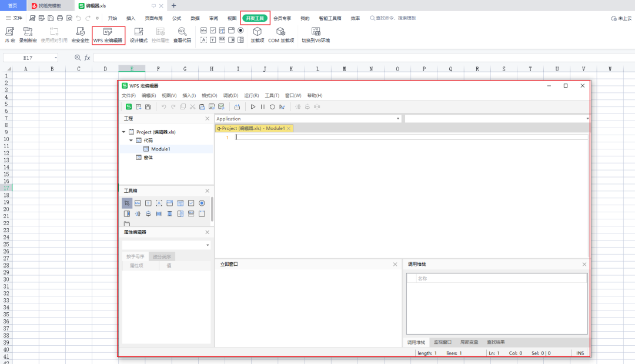Open the 属性编辑器 object dropdown

(208, 245)
